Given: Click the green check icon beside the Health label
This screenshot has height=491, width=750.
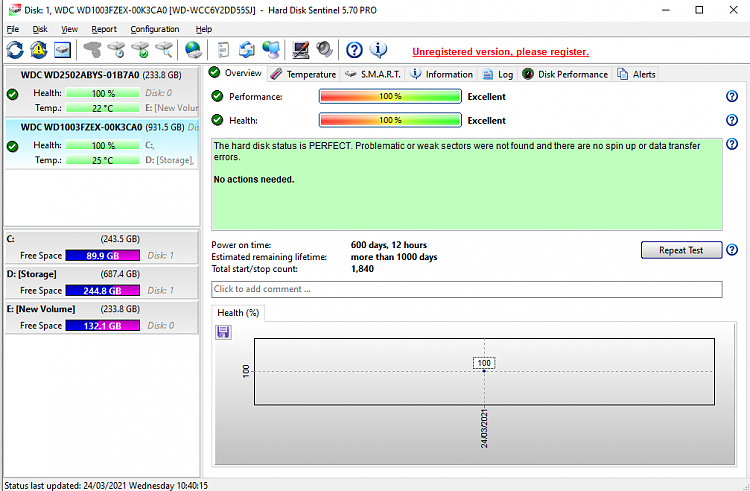Looking at the screenshot, I should click(x=217, y=120).
